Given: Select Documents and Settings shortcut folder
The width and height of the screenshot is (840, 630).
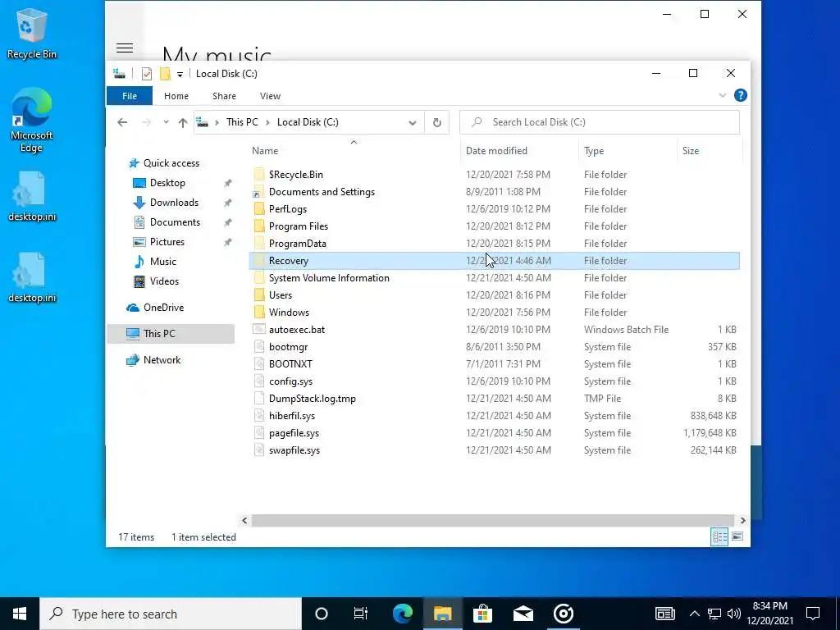Looking at the screenshot, I should coord(322,192).
